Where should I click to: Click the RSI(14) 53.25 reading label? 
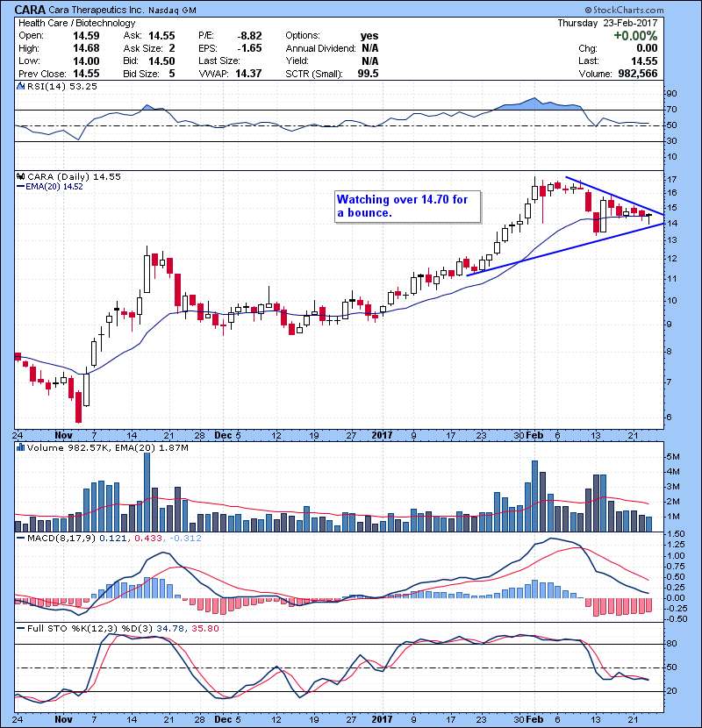(x=62, y=86)
